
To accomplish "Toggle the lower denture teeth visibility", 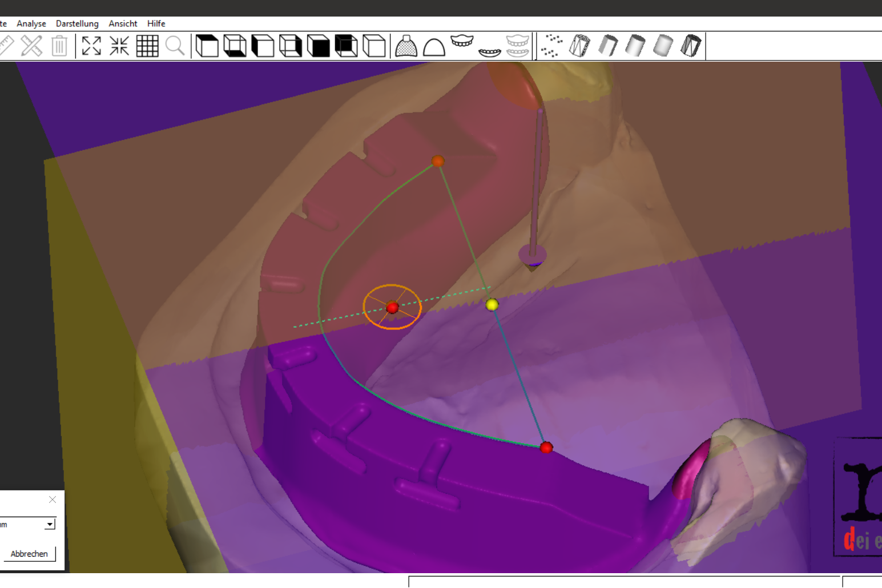I will coord(490,52).
